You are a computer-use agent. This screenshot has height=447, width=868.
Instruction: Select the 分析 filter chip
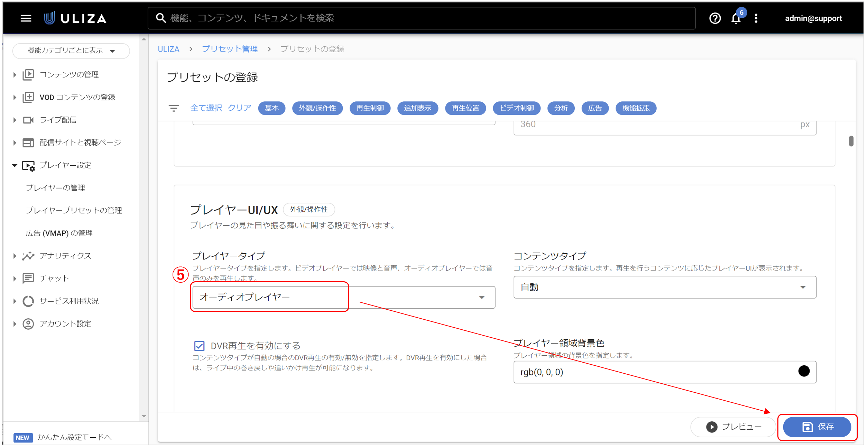[x=561, y=108]
